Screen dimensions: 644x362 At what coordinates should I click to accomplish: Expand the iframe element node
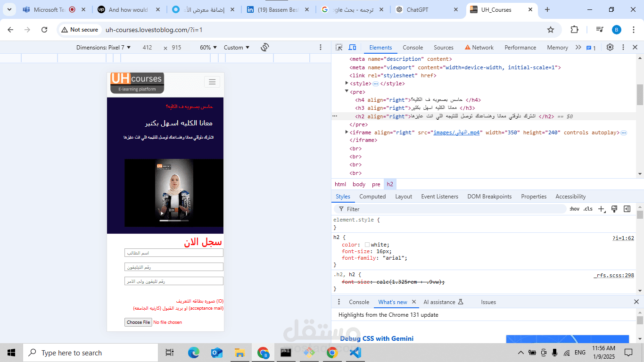347,132
